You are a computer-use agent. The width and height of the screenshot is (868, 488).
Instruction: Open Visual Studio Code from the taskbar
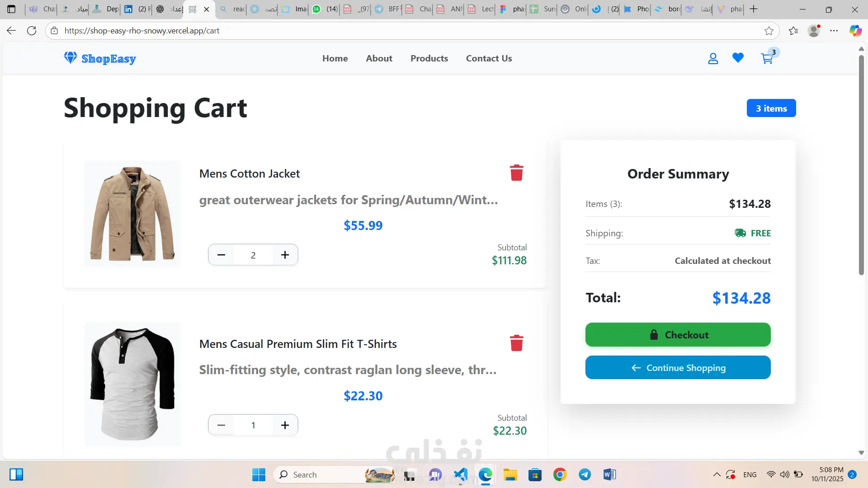pyautogui.click(x=461, y=474)
